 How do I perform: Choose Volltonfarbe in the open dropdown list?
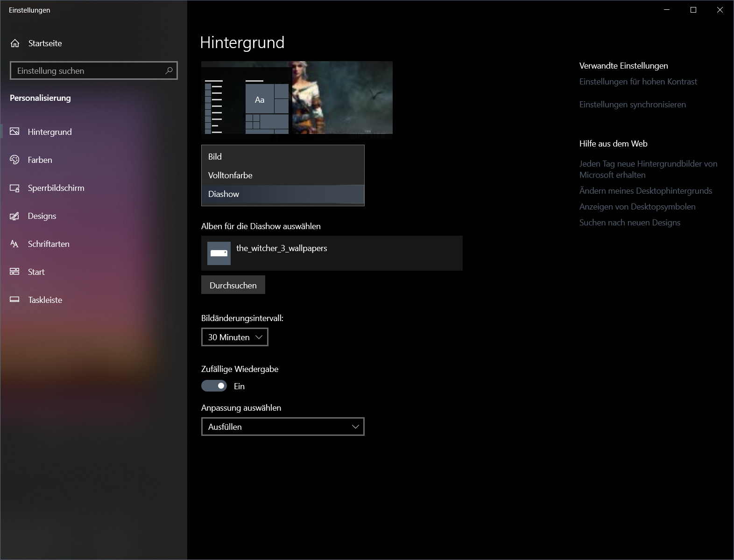[283, 175]
